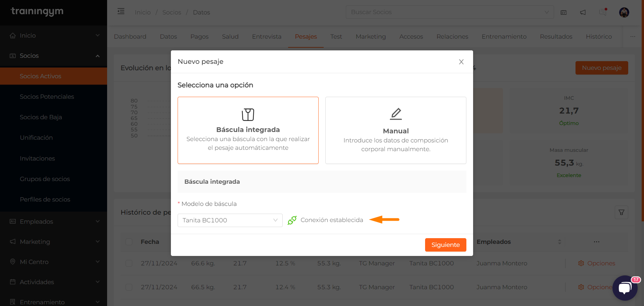
Task: Switch to the Test tab
Action: (336, 37)
